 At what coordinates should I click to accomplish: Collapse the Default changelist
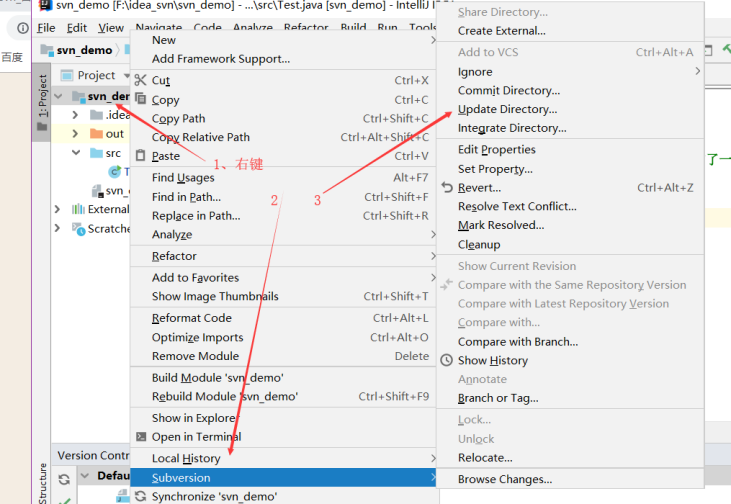[x=85, y=476]
